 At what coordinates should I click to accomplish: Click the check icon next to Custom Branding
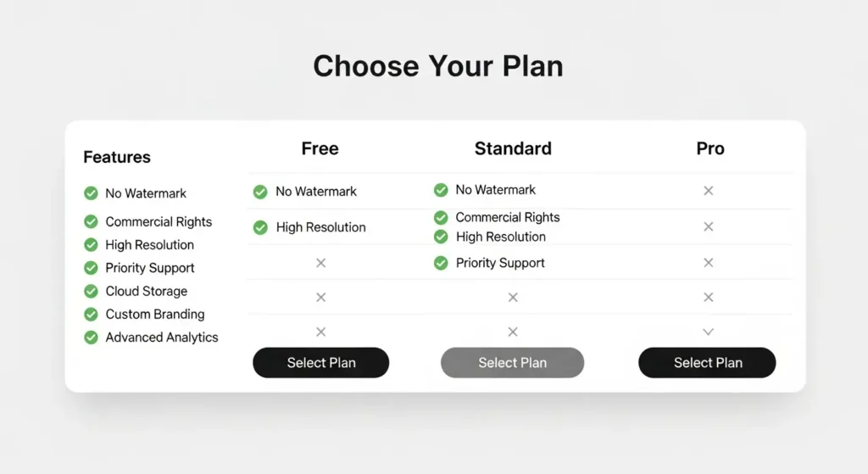[x=91, y=315]
